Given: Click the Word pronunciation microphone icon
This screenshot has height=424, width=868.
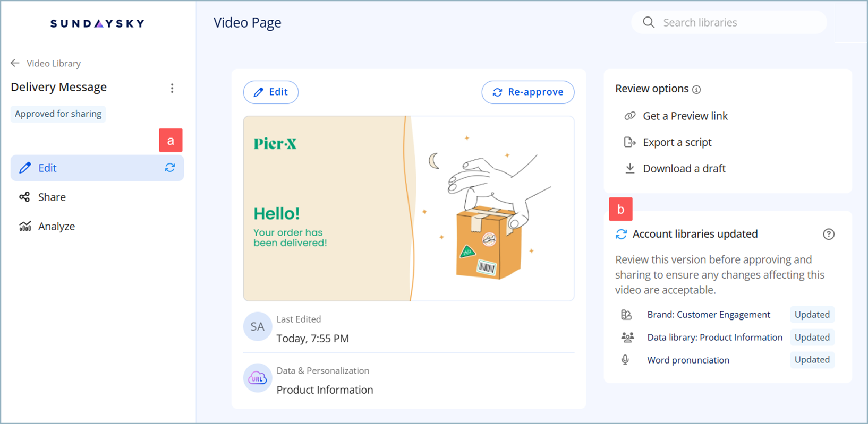Looking at the screenshot, I should (626, 360).
